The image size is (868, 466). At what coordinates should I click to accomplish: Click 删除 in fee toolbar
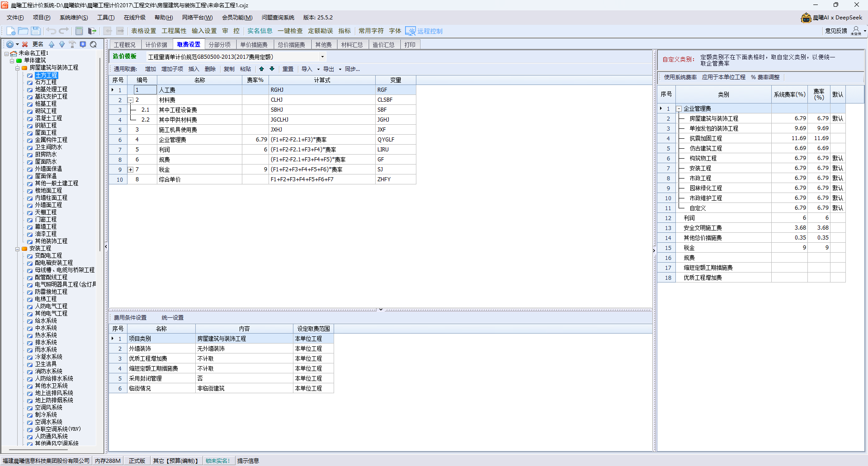(210, 69)
